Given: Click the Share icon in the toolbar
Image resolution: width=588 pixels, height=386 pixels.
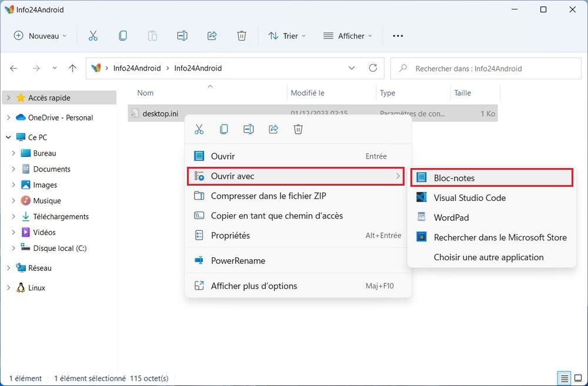Looking at the screenshot, I should tap(212, 36).
